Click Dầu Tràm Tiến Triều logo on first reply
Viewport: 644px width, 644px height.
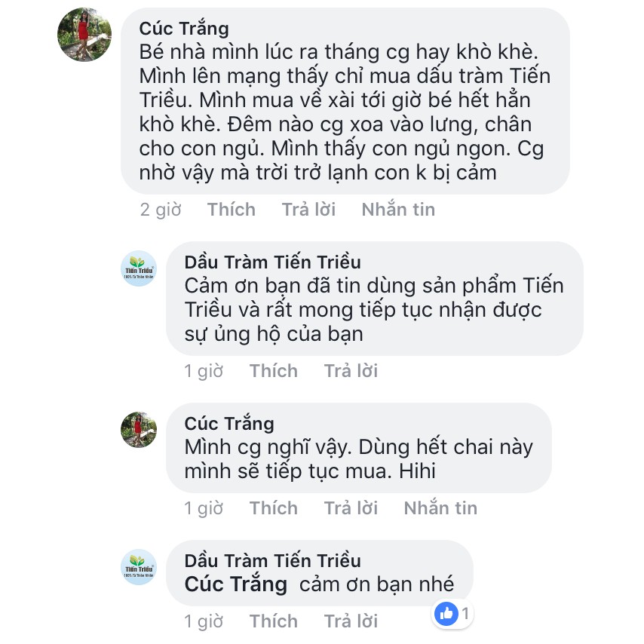coord(139,268)
